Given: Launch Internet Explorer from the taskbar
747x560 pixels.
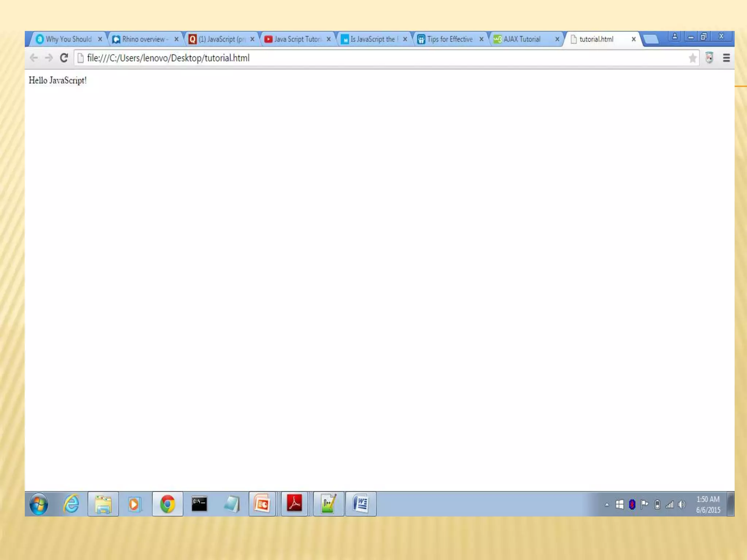Looking at the screenshot, I should point(71,504).
